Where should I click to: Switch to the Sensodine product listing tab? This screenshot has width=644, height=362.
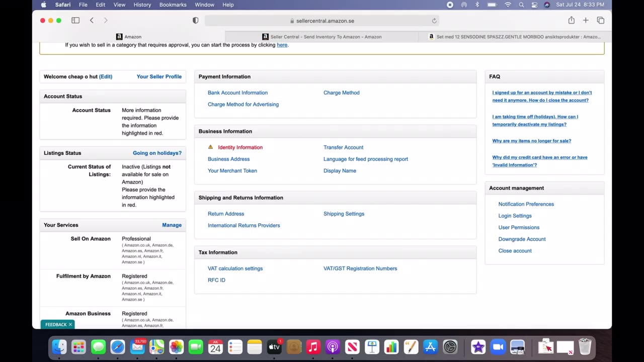pyautogui.click(x=515, y=37)
